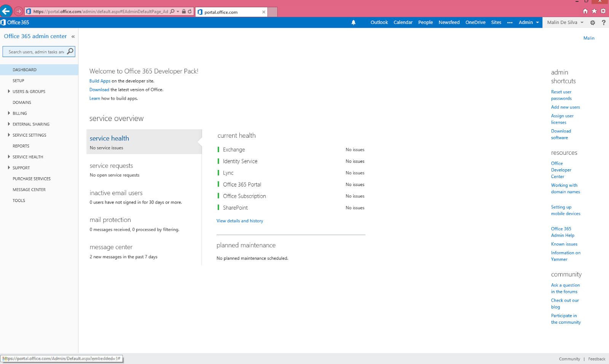Open Newsfeed in the top navigation
The width and height of the screenshot is (609, 364).
tap(449, 22)
